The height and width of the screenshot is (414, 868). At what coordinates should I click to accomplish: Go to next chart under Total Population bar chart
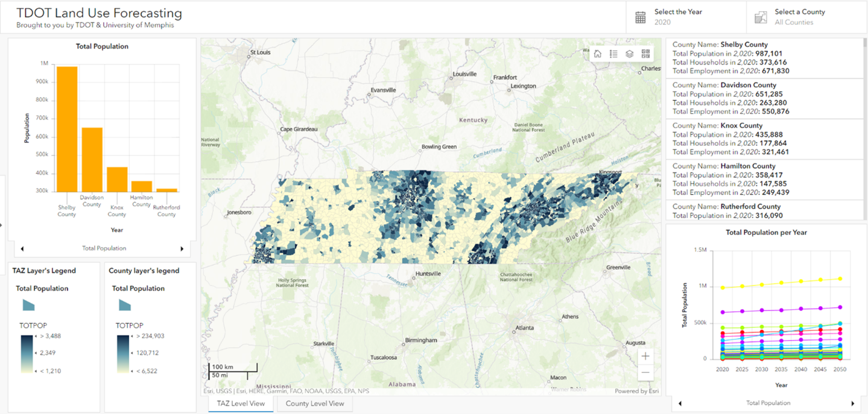click(182, 248)
